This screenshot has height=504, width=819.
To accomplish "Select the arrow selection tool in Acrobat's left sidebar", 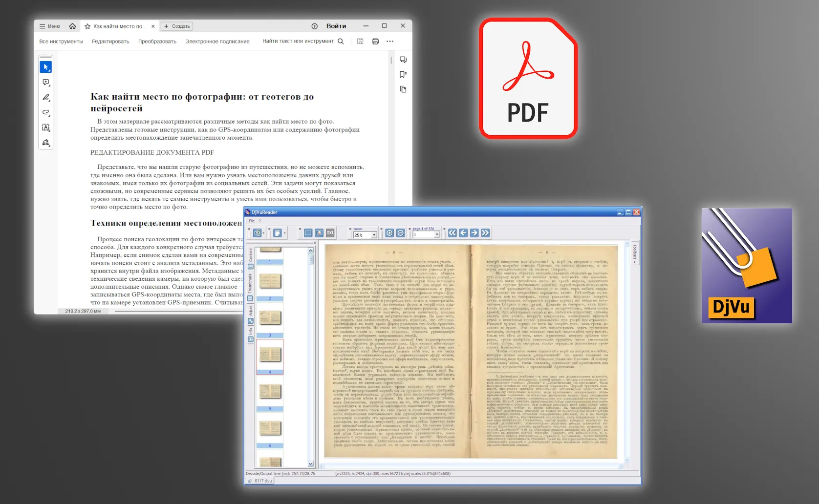I will [x=45, y=67].
